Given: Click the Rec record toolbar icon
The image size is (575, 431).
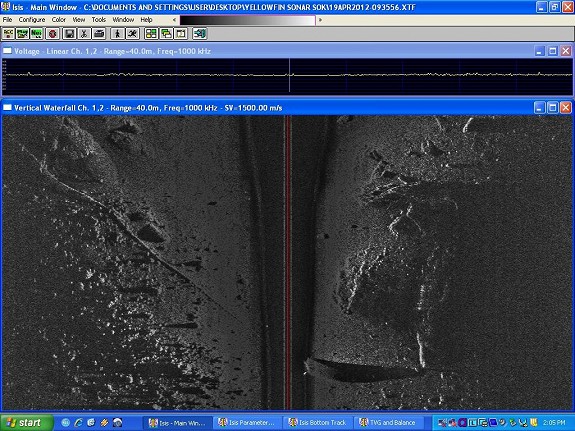Looking at the screenshot, I should point(8,34).
